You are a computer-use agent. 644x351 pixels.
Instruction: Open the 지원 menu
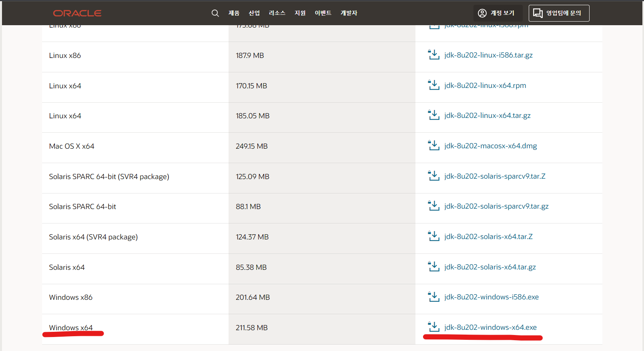pos(300,13)
